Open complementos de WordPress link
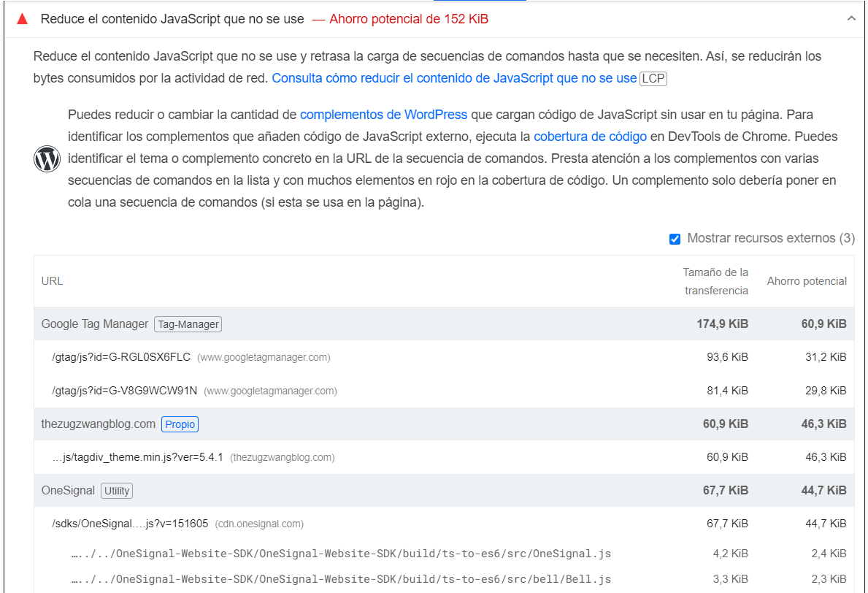868x593 pixels. click(x=383, y=115)
